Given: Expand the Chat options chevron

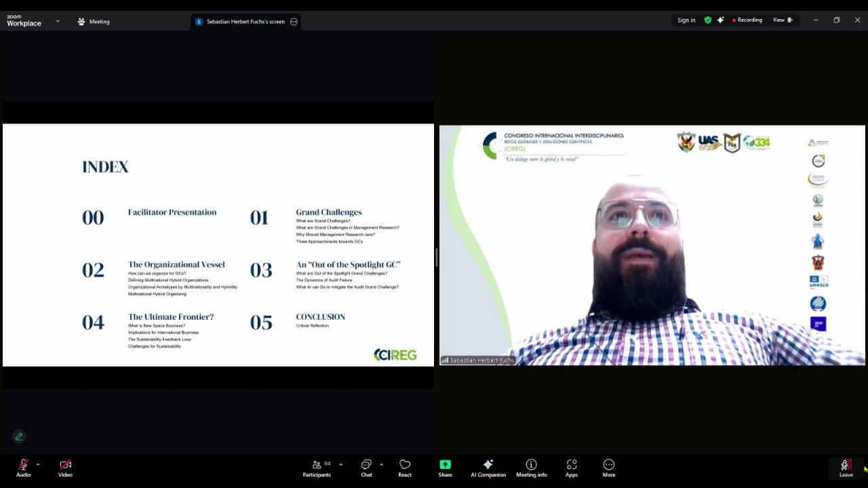Looking at the screenshot, I should click(381, 464).
